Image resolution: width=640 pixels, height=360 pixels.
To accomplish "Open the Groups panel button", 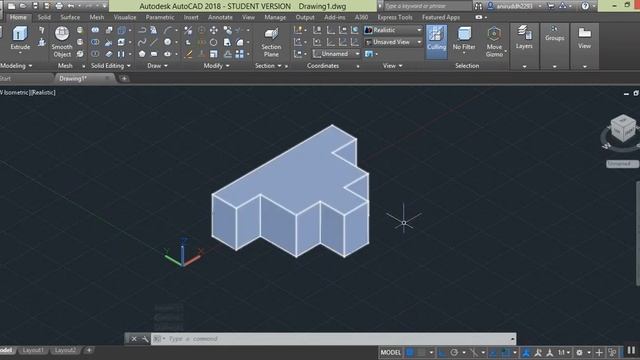I will coord(554,34).
